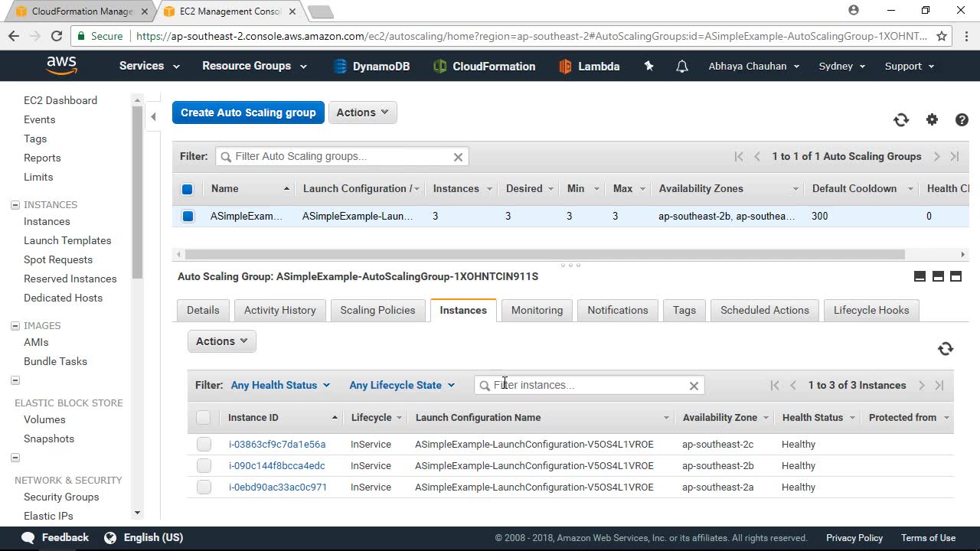Viewport: 980px width, 551px height.
Task: Open the Abhaya Chauhan account menu
Action: 754,66
